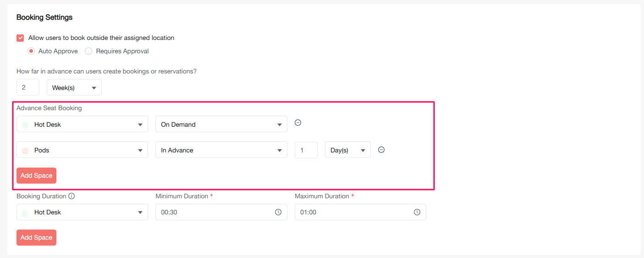Screen dimensions: 644x258
Task: Open the Minimum Duration clock picker
Action: coord(278,212)
